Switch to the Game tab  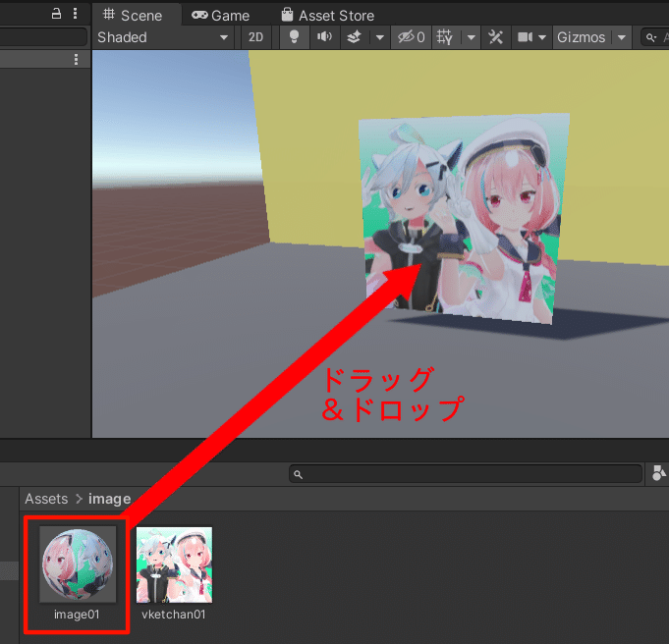[x=221, y=16]
